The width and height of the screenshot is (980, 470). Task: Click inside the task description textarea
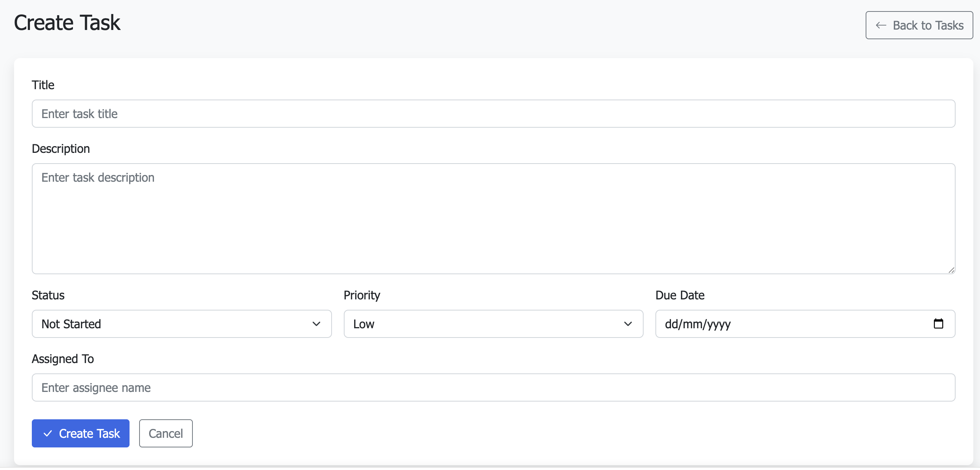point(493,218)
